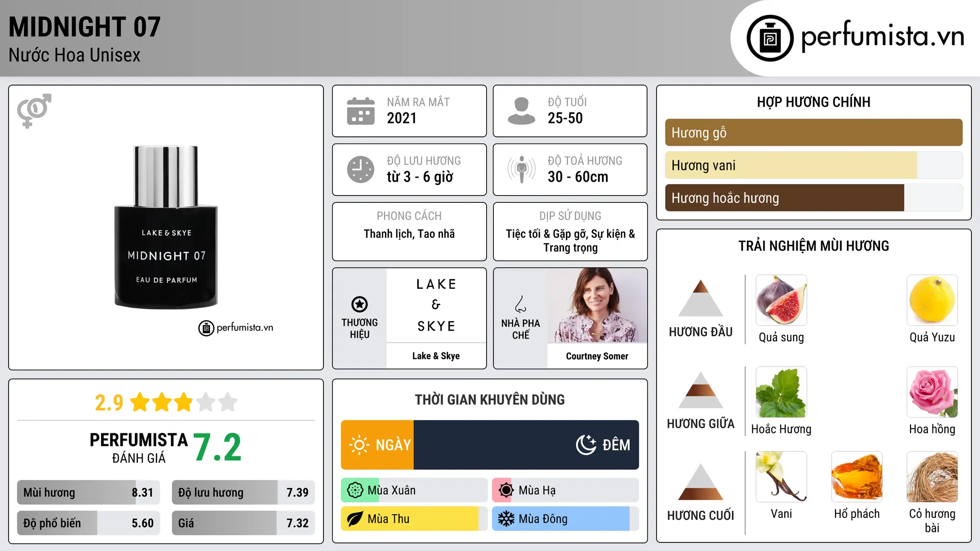Click the calendar icon beside Năm ra mắt
Screen dimensions: 980x551
click(x=361, y=111)
